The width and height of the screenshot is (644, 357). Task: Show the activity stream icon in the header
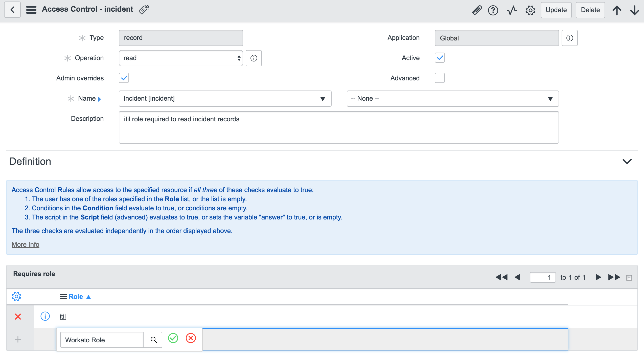[x=512, y=10]
